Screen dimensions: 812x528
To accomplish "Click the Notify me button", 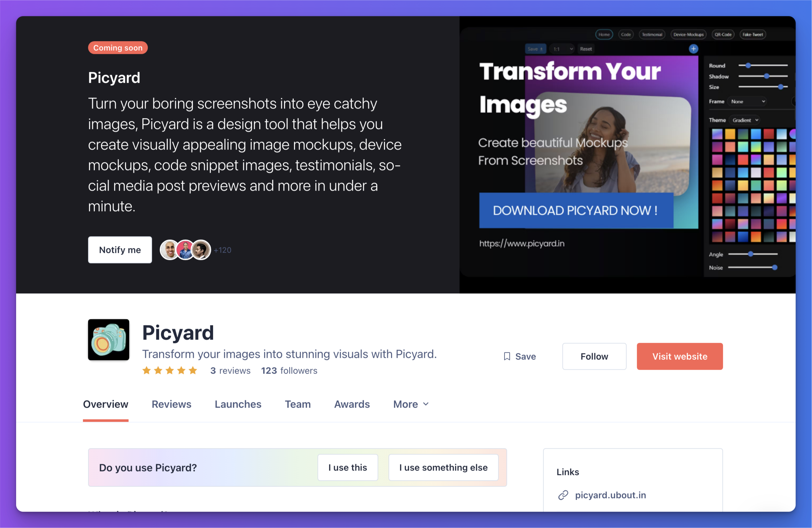I will pyautogui.click(x=120, y=250).
